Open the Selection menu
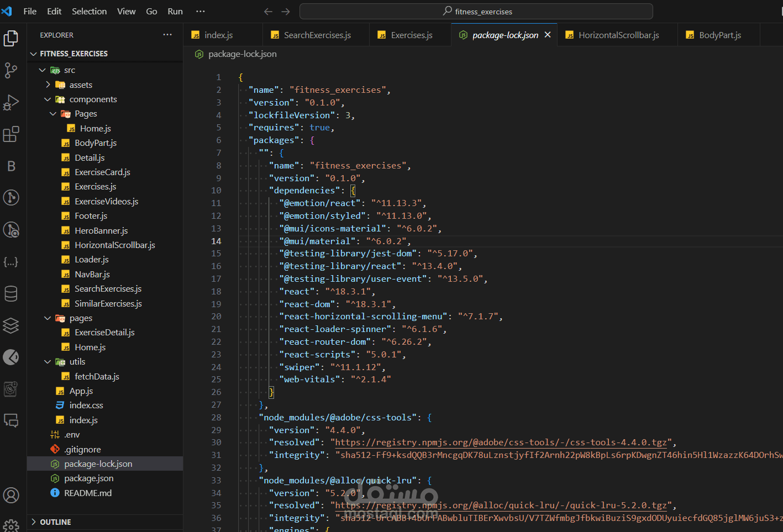This screenshot has height=532, width=783. [x=89, y=12]
